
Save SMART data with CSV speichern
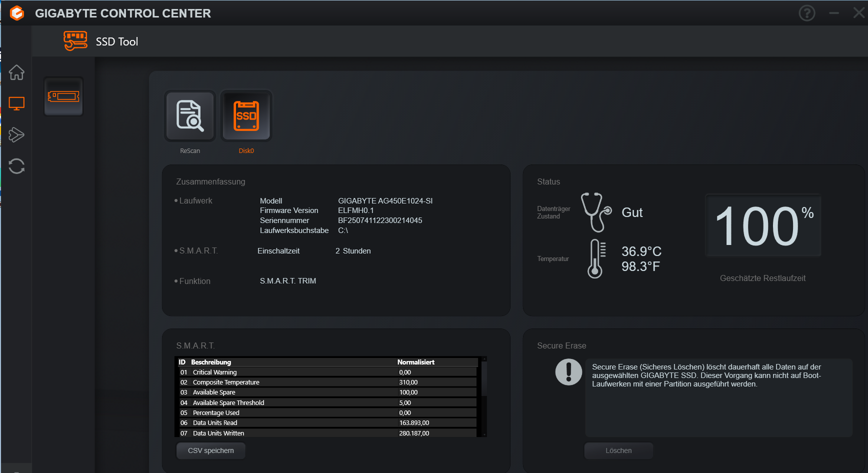pyautogui.click(x=211, y=450)
